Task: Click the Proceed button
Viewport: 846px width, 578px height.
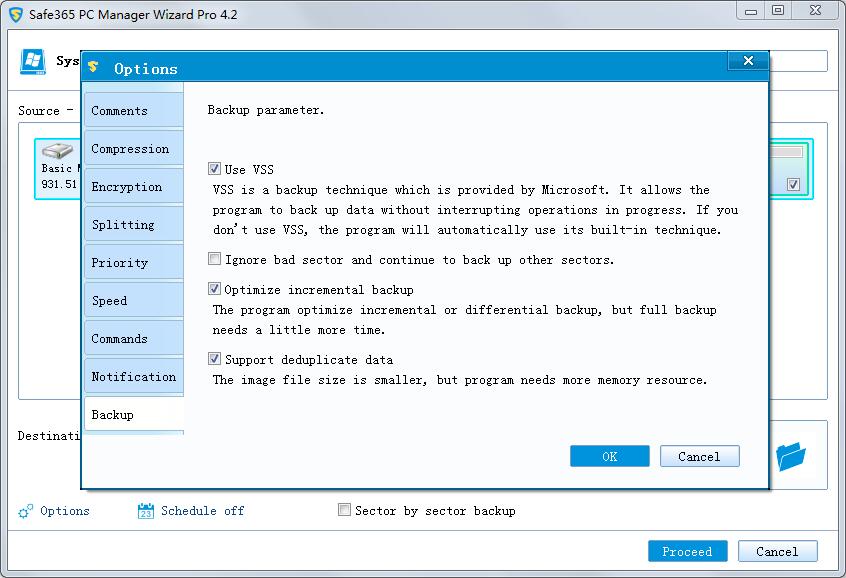Action: 687,551
